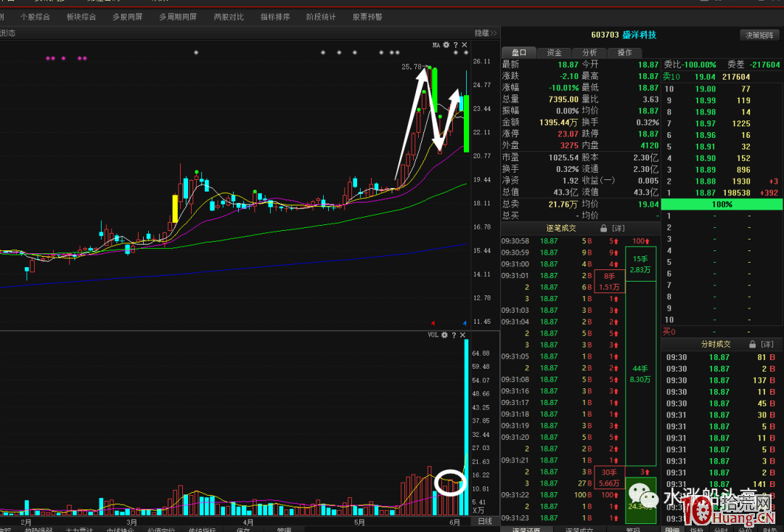This screenshot has height=532, width=784.
Task: Click green 100% order ratio bar
Action: click(722, 204)
